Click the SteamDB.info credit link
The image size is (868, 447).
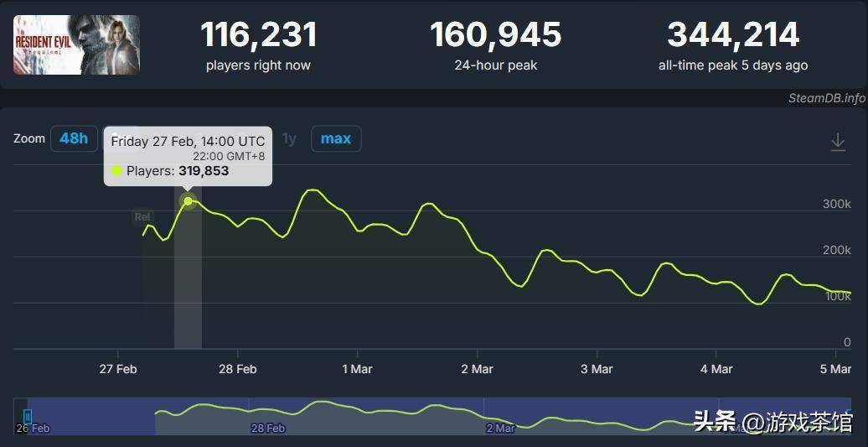[826, 98]
